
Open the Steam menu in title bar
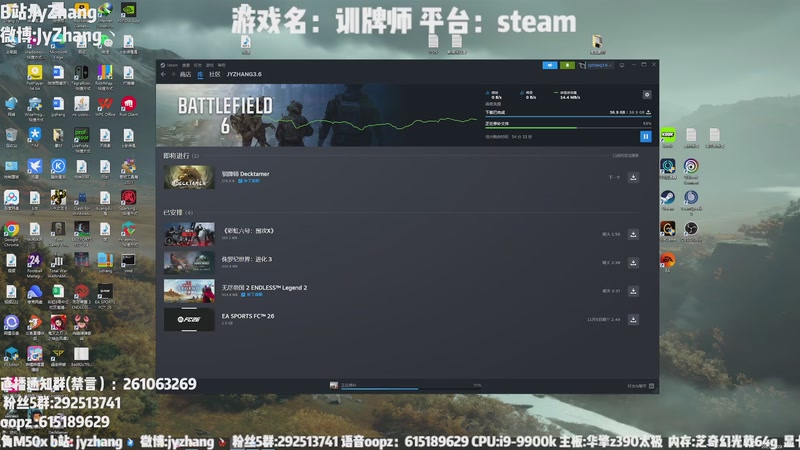coord(170,65)
